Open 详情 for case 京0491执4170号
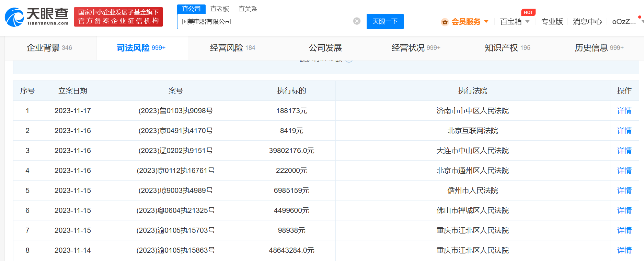 [x=624, y=131]
